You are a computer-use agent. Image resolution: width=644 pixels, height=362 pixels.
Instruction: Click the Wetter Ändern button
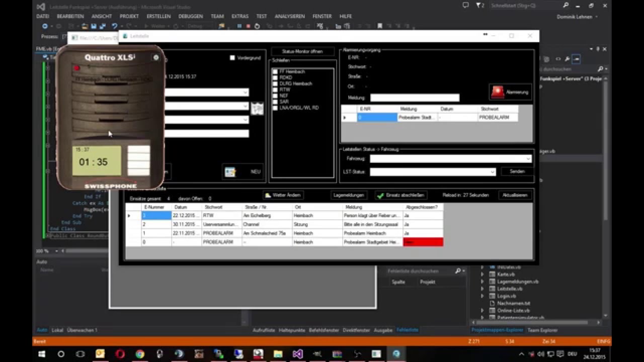coord(283,195)
